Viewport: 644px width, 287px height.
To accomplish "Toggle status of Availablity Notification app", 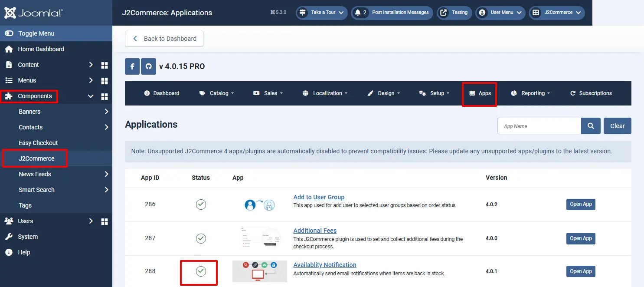I will pos(201,271).
